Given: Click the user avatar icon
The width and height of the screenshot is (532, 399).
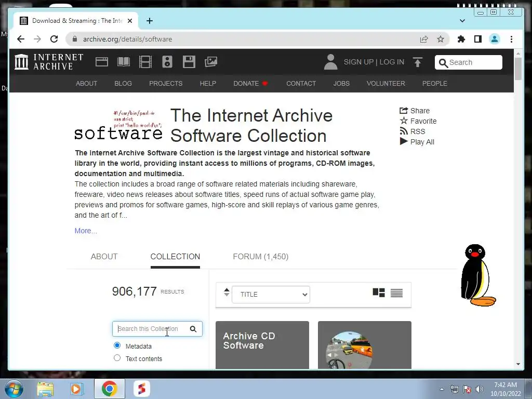Looking at the screenshot, I should click(x=330, y=62).
